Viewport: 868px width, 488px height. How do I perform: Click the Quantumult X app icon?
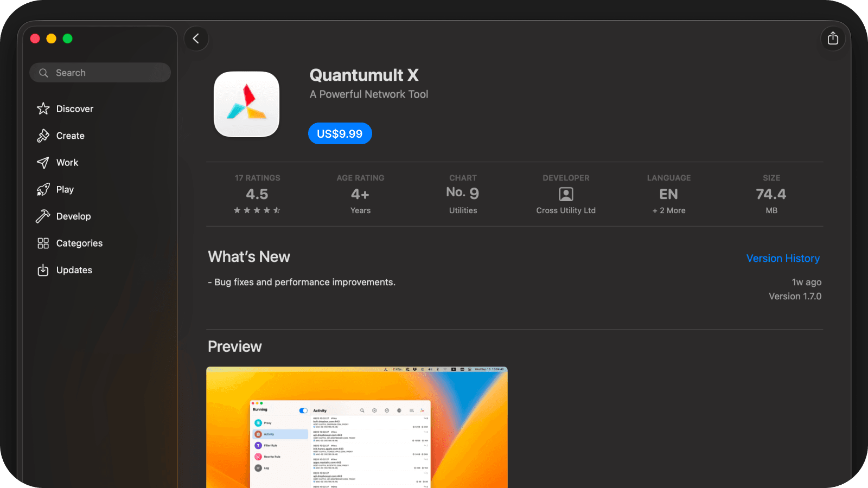[247, 104]
